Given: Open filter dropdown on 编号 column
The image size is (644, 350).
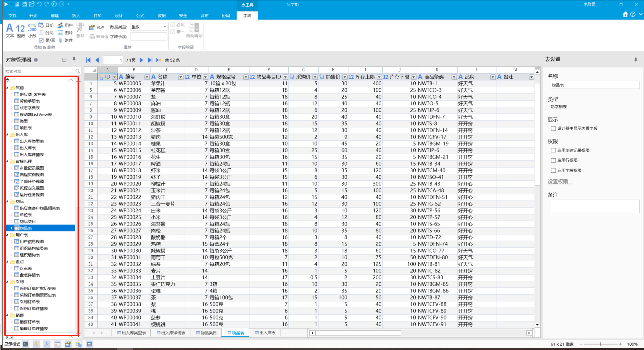Looking at the screenshot, I should pos(147,77).
